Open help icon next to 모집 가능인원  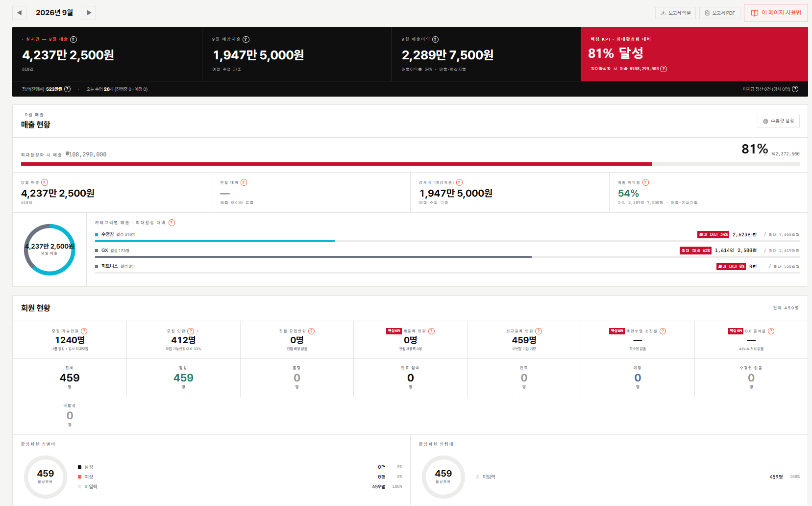pyautogui.click(x=84, y=331)
